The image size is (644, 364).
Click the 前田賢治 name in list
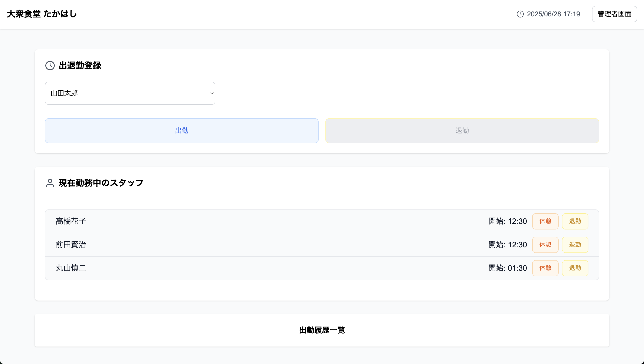71,245
